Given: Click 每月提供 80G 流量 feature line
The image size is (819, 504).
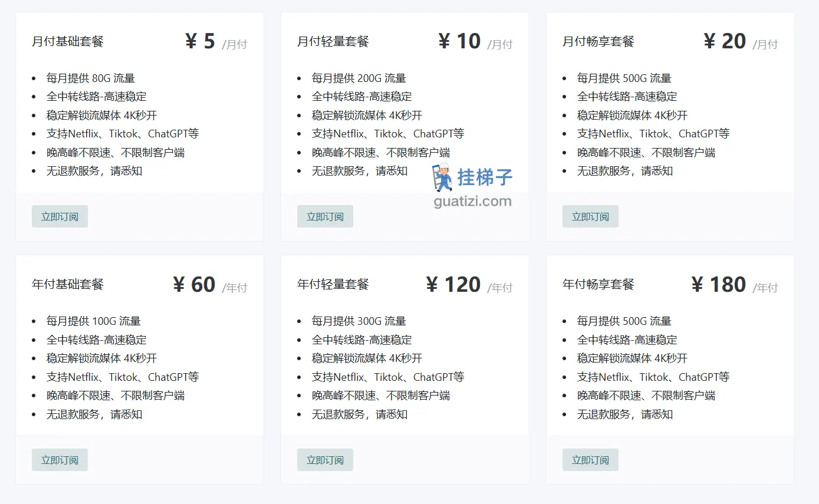Looking at the screenshot, I should pyautogui.click(x=91, y=78).
